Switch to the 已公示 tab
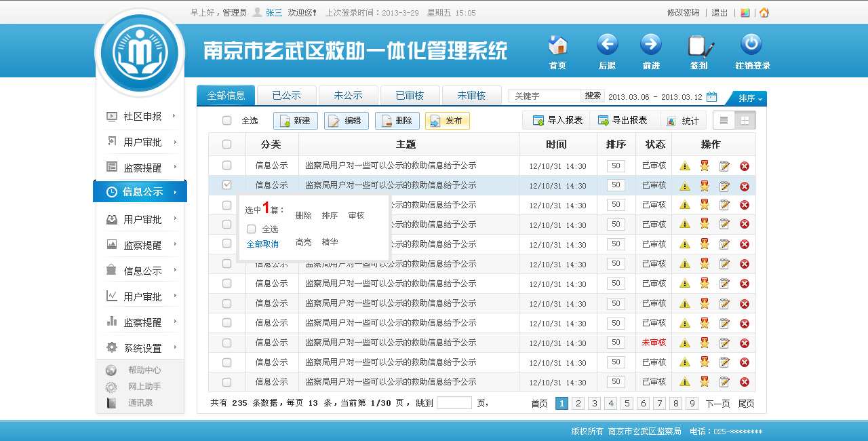The image size is (868, 441). tap(286, 96)
